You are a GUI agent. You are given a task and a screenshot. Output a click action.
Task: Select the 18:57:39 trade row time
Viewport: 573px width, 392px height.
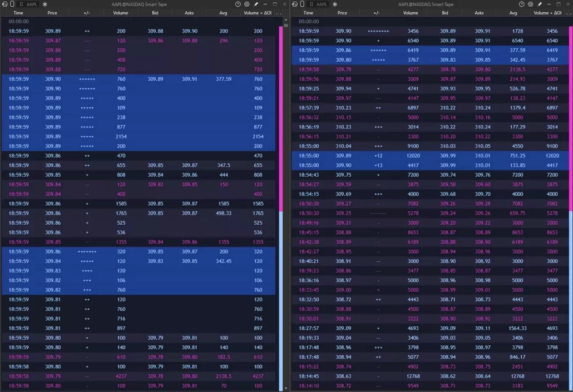tap(308, 108)
